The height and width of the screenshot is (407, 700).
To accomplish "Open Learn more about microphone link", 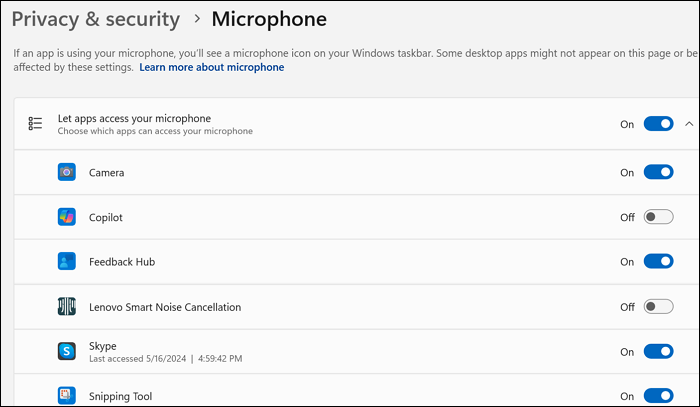I will click(212, 67).
